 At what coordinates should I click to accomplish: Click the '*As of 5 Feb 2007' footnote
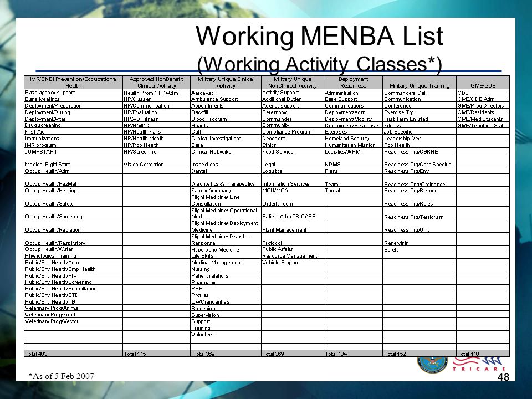point(61,376)
